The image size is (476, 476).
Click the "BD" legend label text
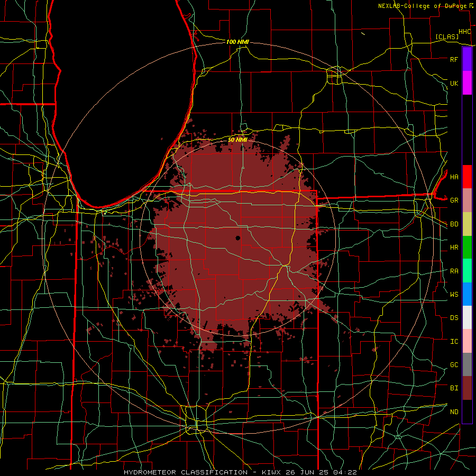[454, 224]
